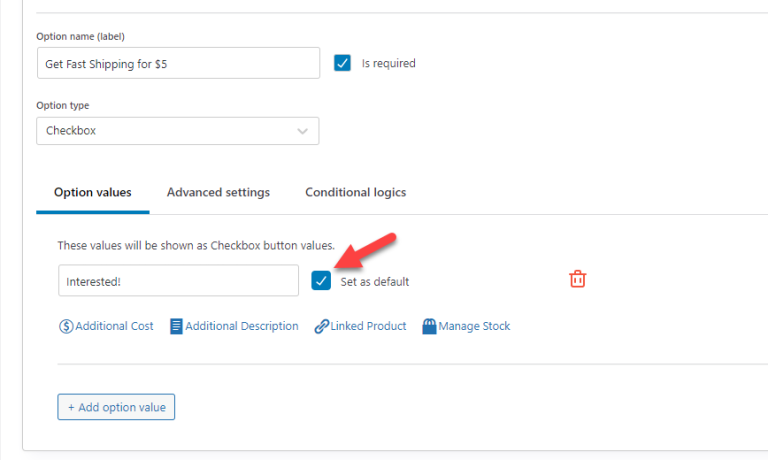Click the Interested! option value field
The width and height of the screenshot is (768, 460).
177,281
